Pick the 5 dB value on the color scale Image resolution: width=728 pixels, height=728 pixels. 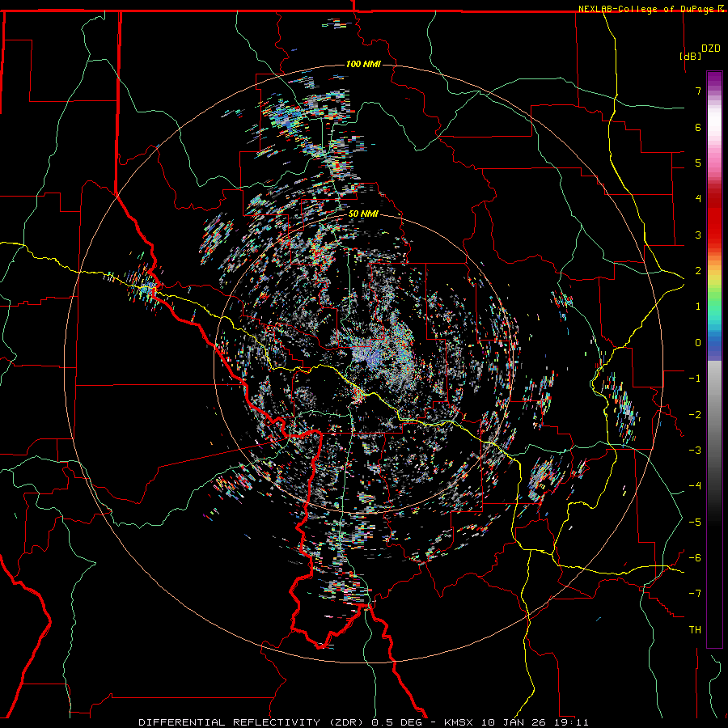tap(696, 163)
